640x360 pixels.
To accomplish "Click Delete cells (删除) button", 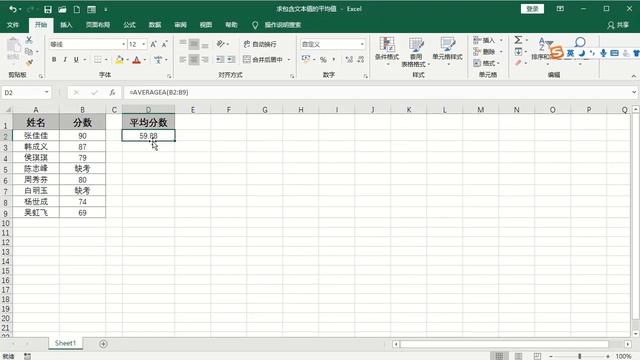I will tap(484, 51).
